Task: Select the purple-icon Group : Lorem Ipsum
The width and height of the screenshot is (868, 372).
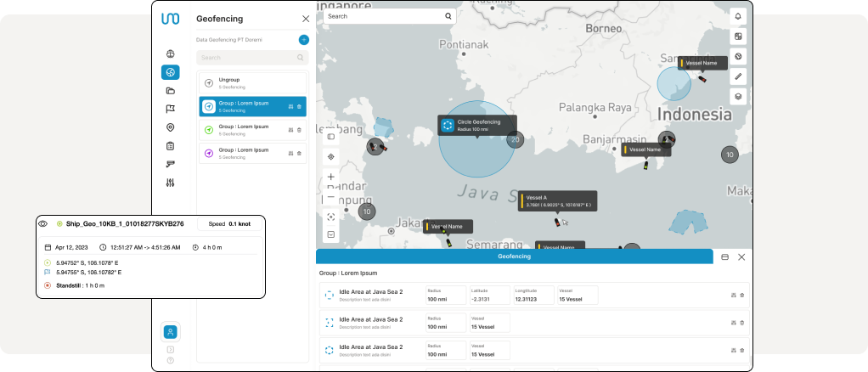Action: (x=252, y=154)
